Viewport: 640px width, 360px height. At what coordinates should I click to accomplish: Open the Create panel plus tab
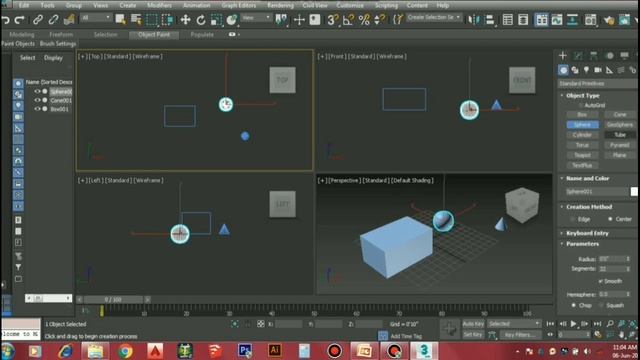pos(563,56)
